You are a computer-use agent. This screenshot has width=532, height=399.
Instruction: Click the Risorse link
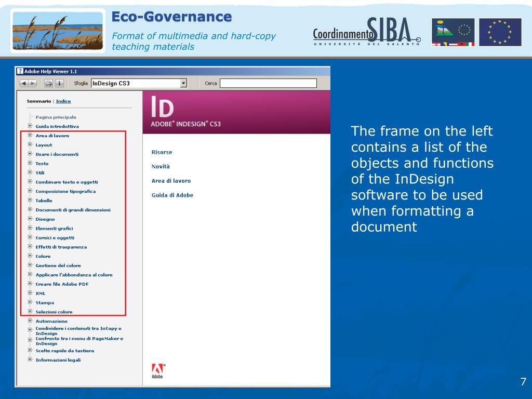[x=162, y=152]
